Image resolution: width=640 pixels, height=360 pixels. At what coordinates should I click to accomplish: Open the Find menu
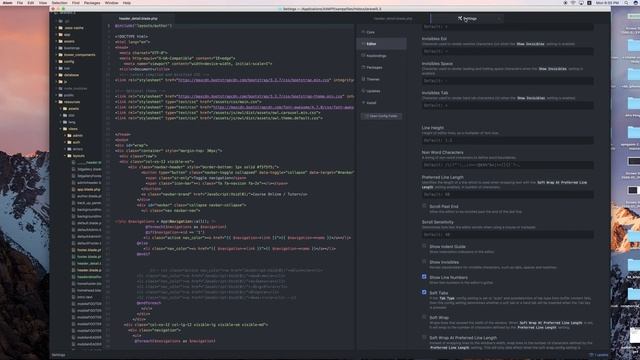76,3
